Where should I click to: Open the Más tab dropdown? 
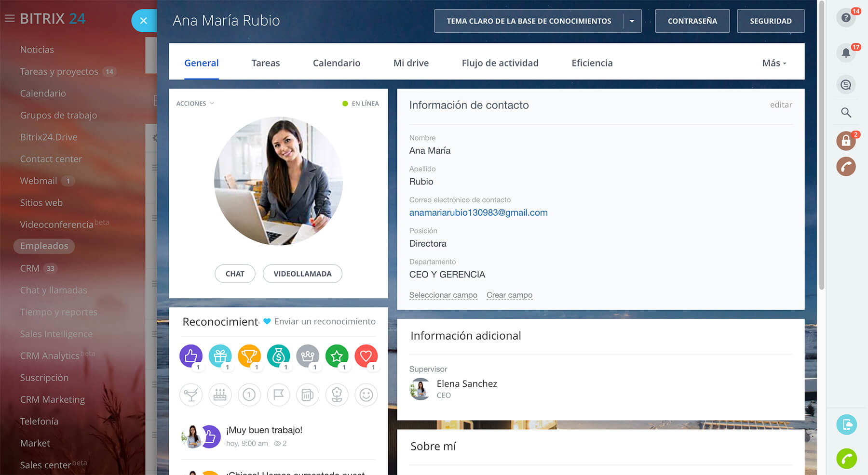[774, 63]
